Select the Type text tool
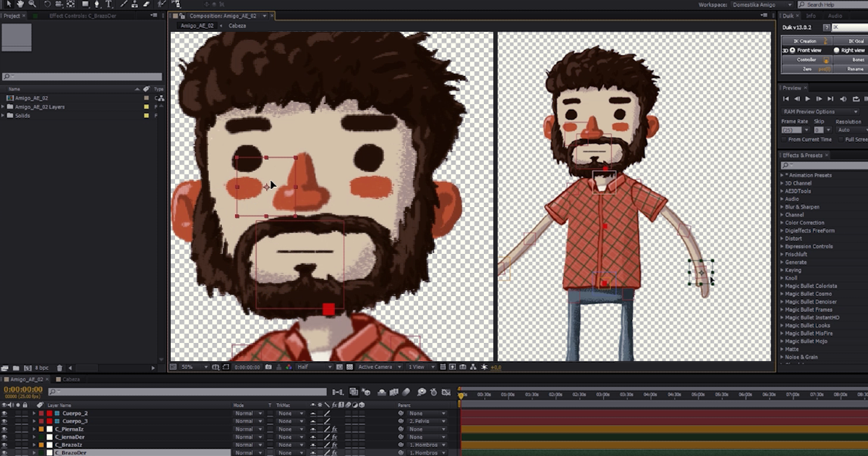 click(109, 4)
